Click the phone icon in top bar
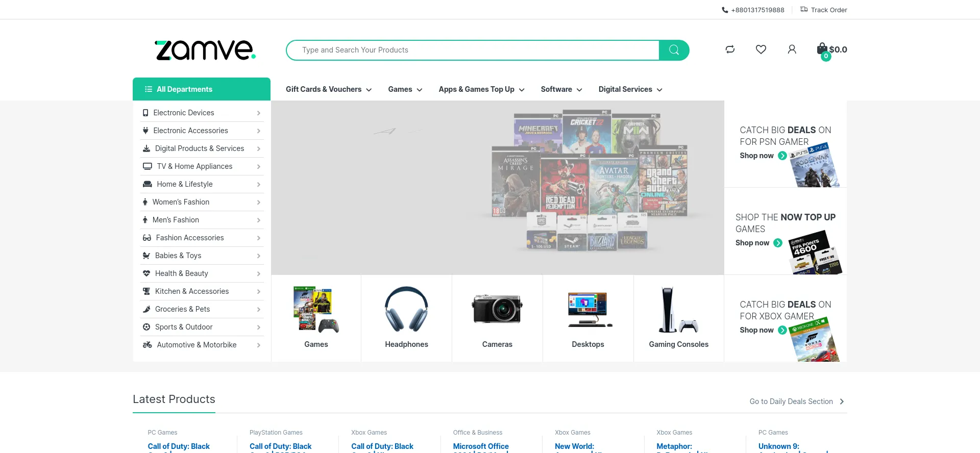 [x=725, y=10]
